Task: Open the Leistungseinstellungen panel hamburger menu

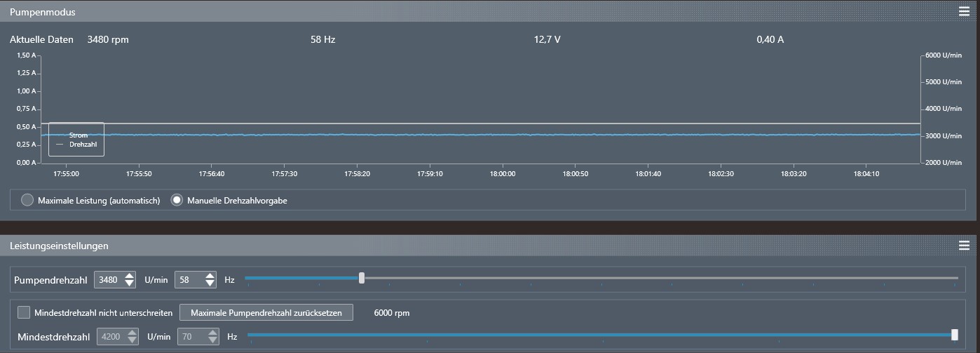Action: [964, 246]
